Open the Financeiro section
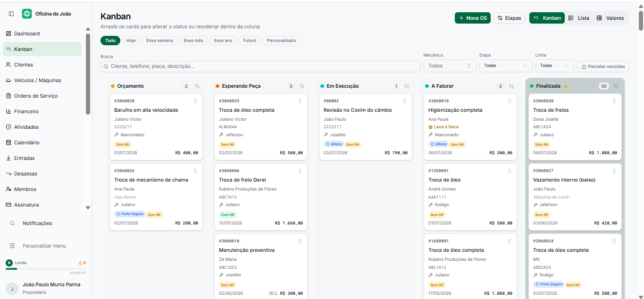Screen dimensions: 644x299 [x=42, y=111]
